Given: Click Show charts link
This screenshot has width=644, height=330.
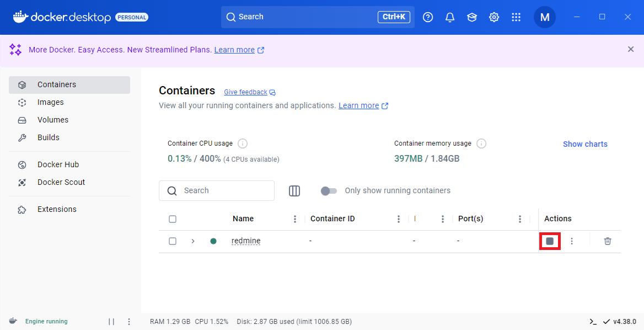Looking at the screenshot, I should pyautogui.click(x=585, y=144).
